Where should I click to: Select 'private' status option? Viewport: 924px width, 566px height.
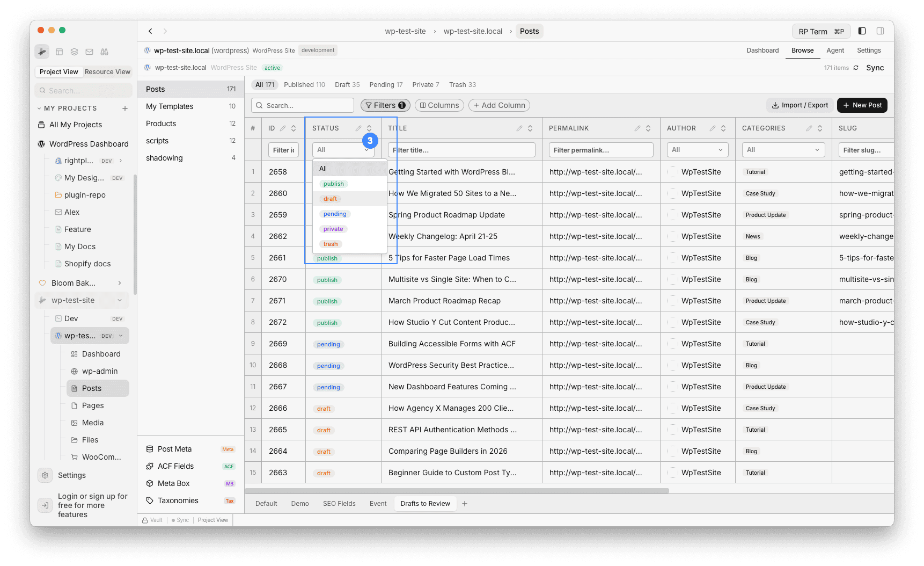pos(350,229)
